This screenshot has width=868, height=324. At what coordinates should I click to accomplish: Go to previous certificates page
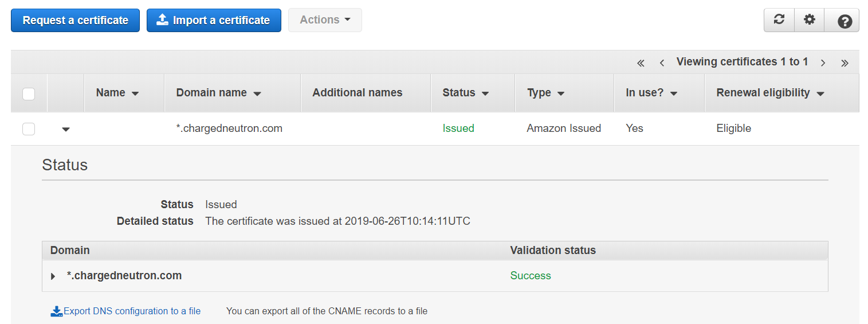662,63
